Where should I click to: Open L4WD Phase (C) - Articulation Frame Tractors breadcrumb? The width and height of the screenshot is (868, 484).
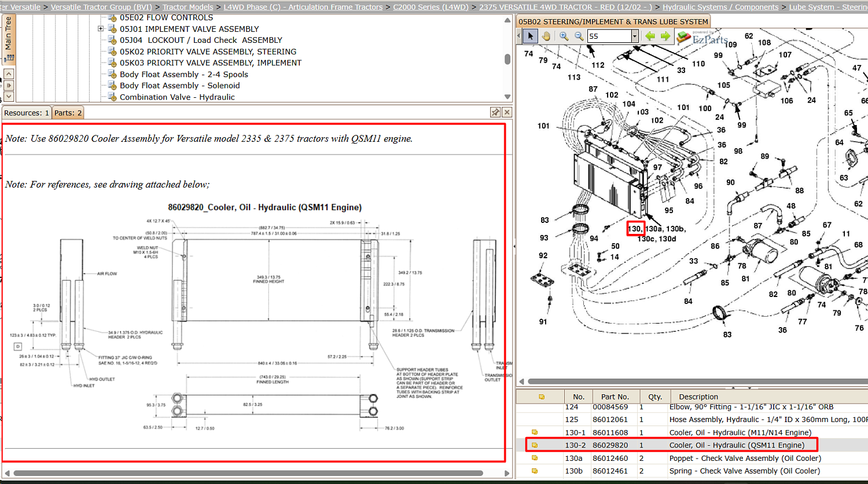[303, 7]
